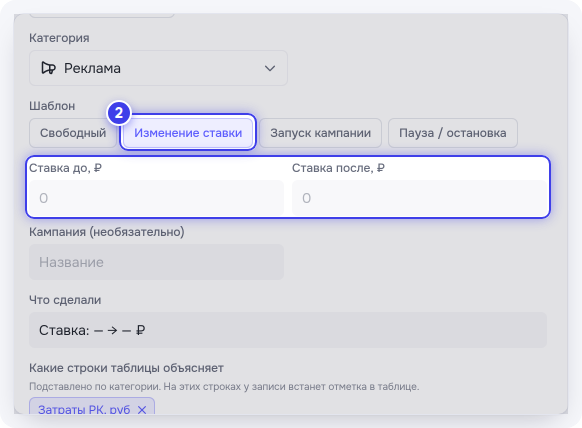This screenshot has width=582, height=428.
Task: Click the Категория label
Action: [59, 38]
